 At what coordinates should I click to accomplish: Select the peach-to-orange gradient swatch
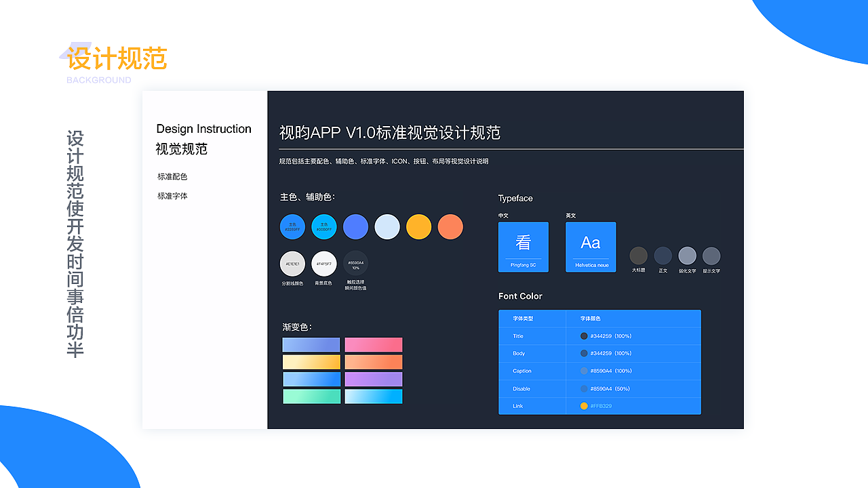[373, 362]
